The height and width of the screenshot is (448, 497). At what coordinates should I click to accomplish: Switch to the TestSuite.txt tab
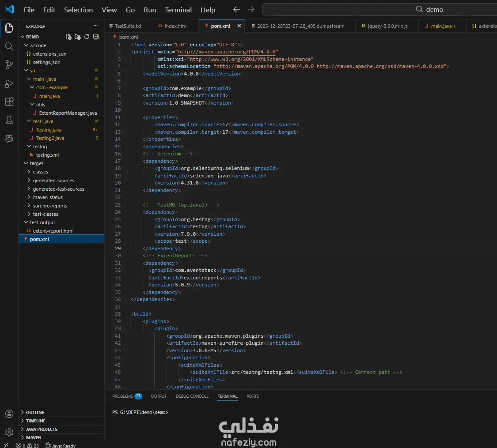pyautogui.click(x=128, y=26)
